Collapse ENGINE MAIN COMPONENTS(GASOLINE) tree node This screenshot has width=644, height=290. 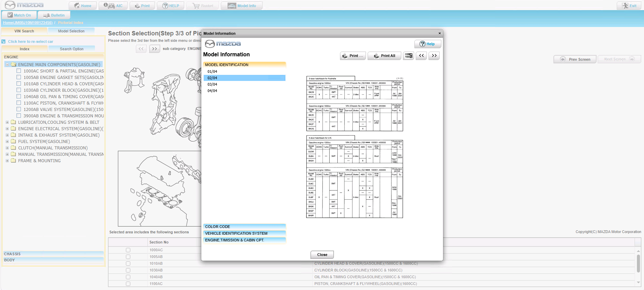click(x=7, y=64)
